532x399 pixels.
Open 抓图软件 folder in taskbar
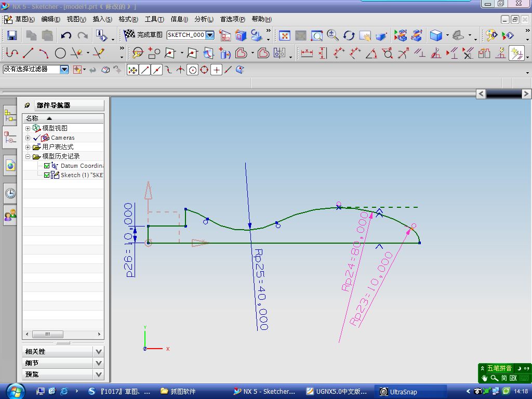coord(179,392)
